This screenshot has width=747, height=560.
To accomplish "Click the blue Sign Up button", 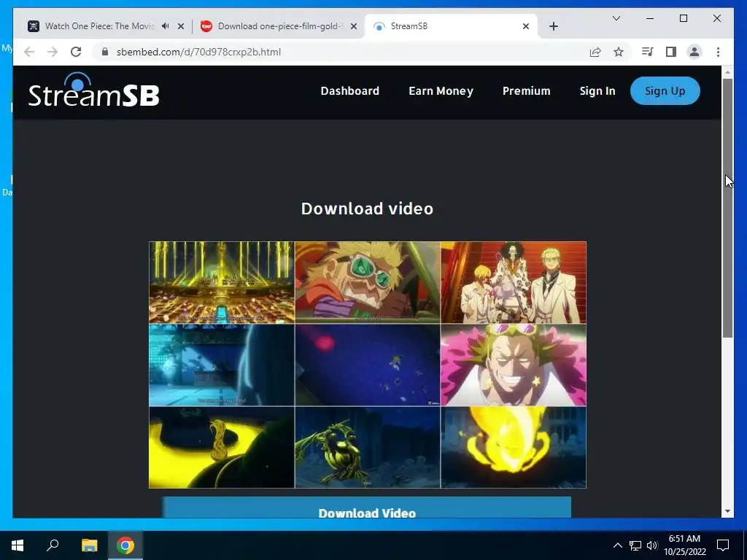I will click(x=665, y=91).
